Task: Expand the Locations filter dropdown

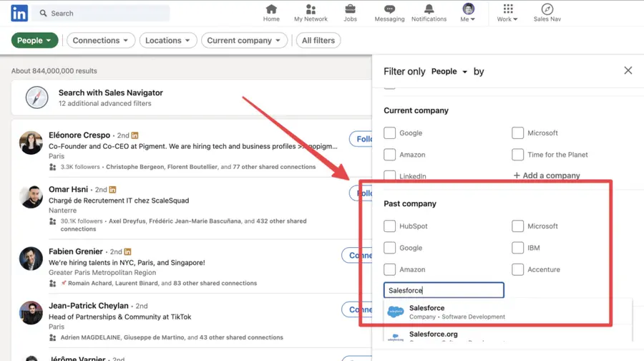Action: tap(168, 40)
